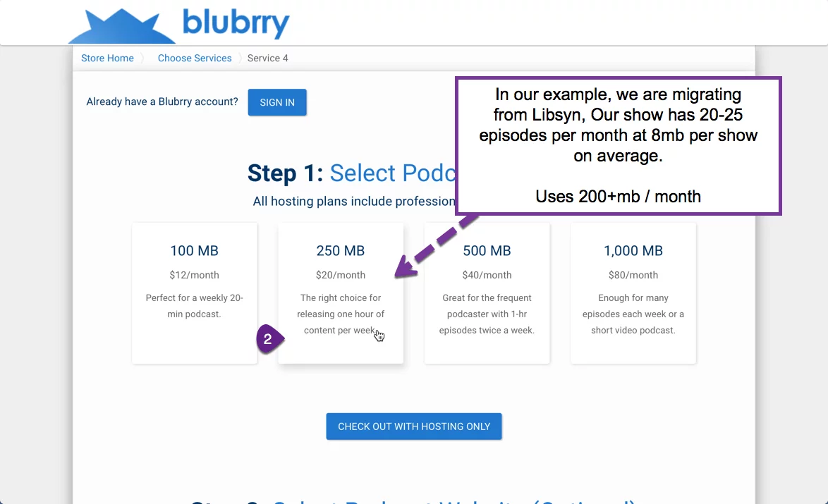Select the 100 MB hosting plan card

[x=195, y=293]
